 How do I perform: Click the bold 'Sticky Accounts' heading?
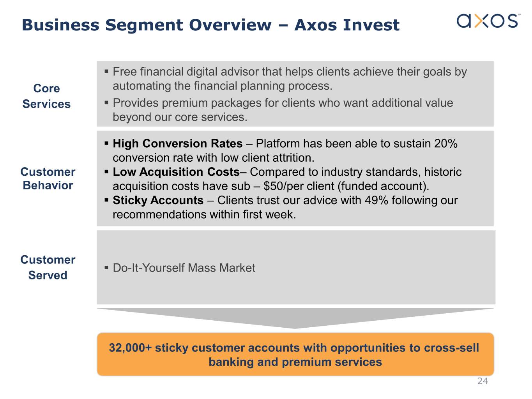pos(158,200)
